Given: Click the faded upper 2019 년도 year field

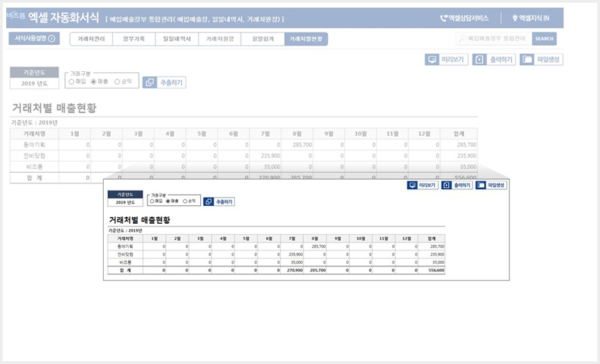Looking at the screenshot, I should tap(35, 84).
